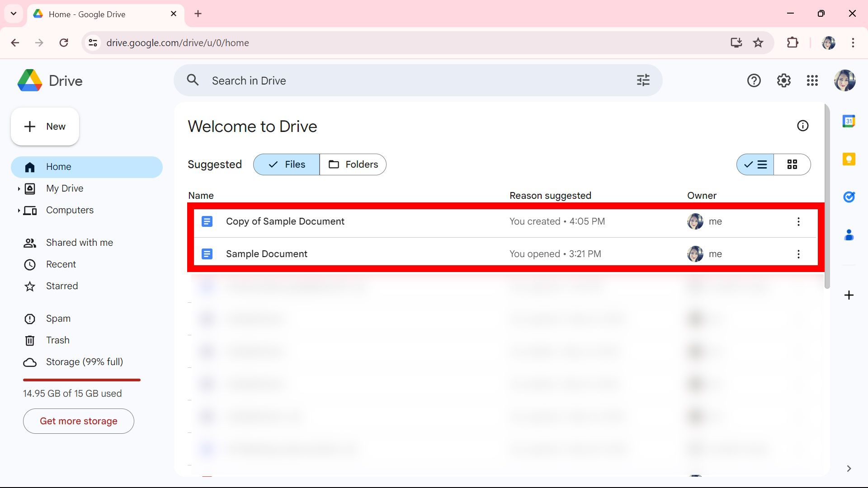Open Google Tasks in the side panel

pyautogui.click(x=849, y=197)
